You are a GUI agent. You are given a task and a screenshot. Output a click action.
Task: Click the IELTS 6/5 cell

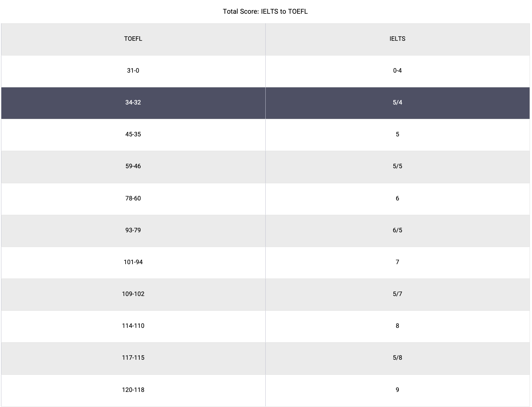tap(397, 230)
